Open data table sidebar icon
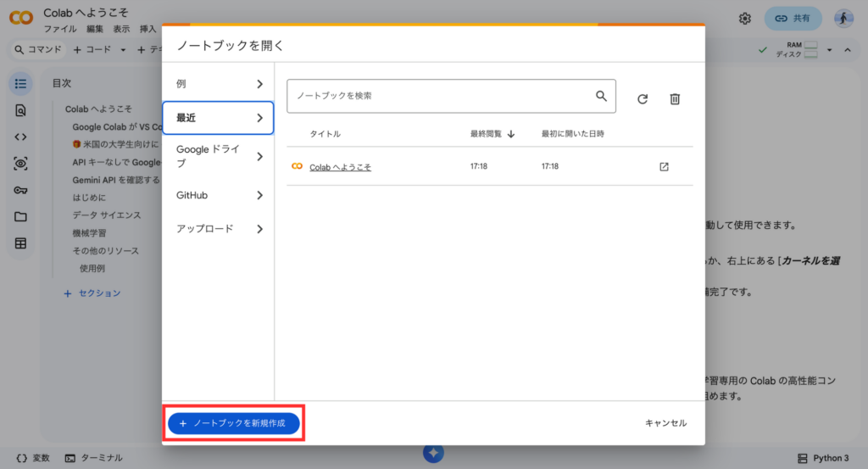Image resolution: width=868 pixels, height=469 pixels. (x=20, y=243)
